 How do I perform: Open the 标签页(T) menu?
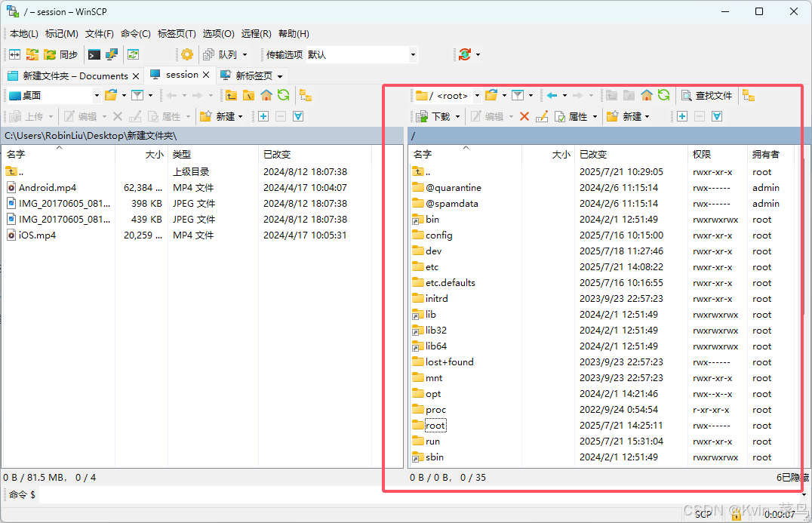click(177, 34)
